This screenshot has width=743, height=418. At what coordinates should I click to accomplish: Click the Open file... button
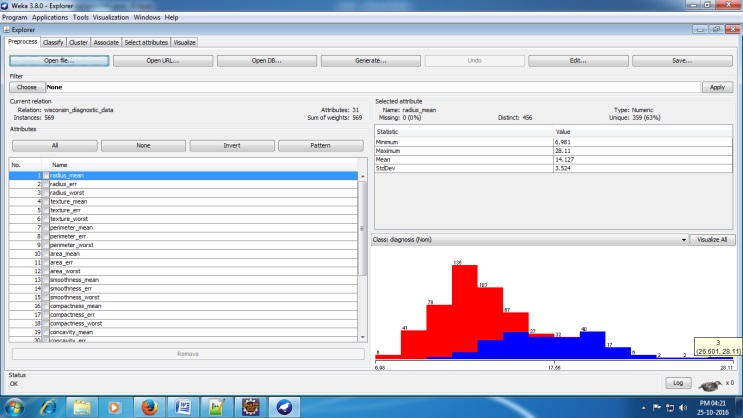tap(59, 61)
